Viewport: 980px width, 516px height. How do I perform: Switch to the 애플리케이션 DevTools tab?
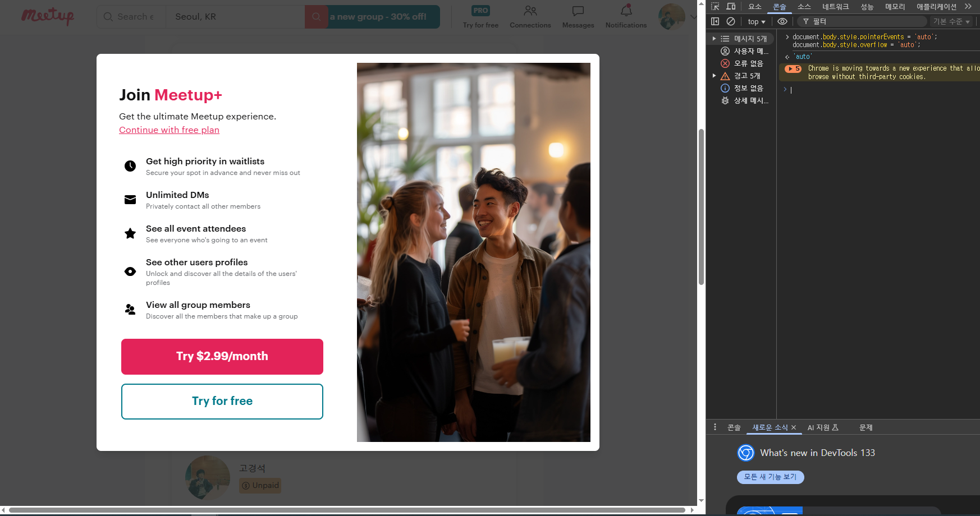(937, 7)
